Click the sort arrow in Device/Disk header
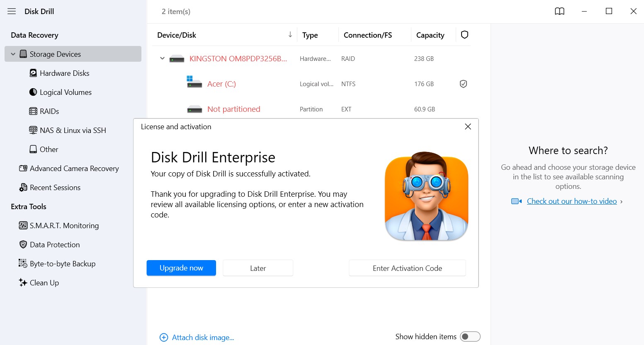The width and height of the screenshot is (644, 345). [290, 35]
